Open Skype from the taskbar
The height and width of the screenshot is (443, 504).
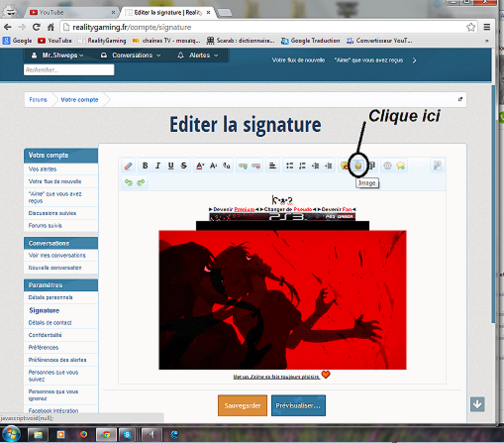tap(127, 434)
